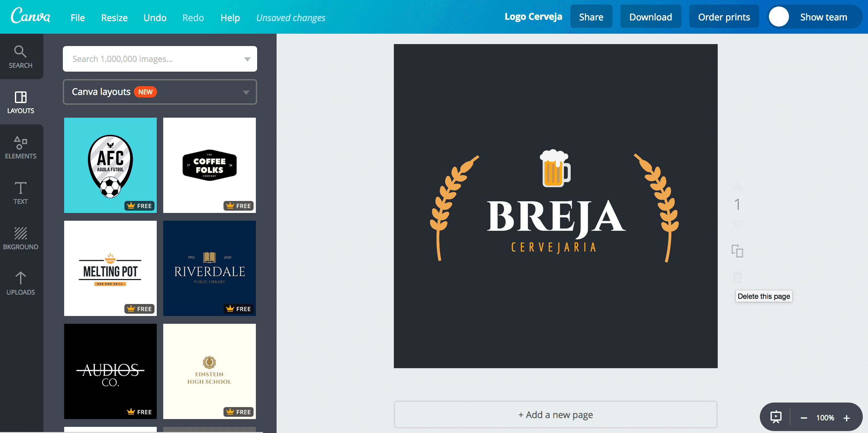Click Add a new page
Viewport: 868px width, 433px height.
(555, 415)
